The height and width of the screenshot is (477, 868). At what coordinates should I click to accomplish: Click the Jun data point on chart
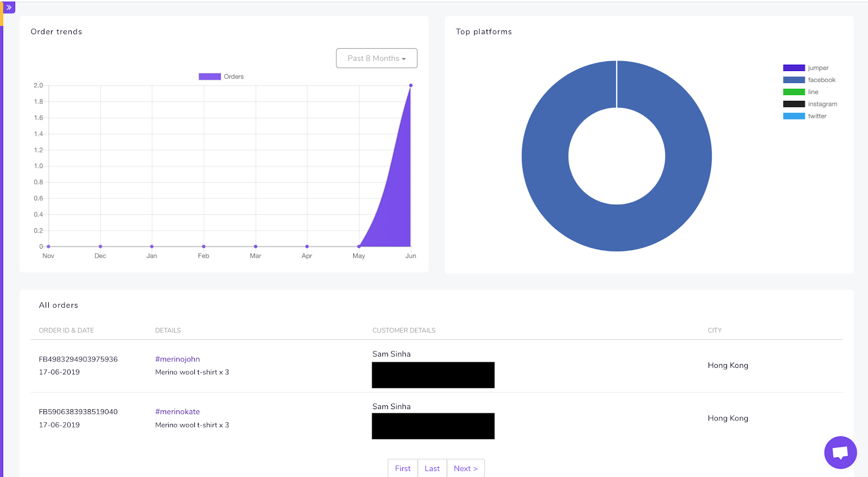411,85
